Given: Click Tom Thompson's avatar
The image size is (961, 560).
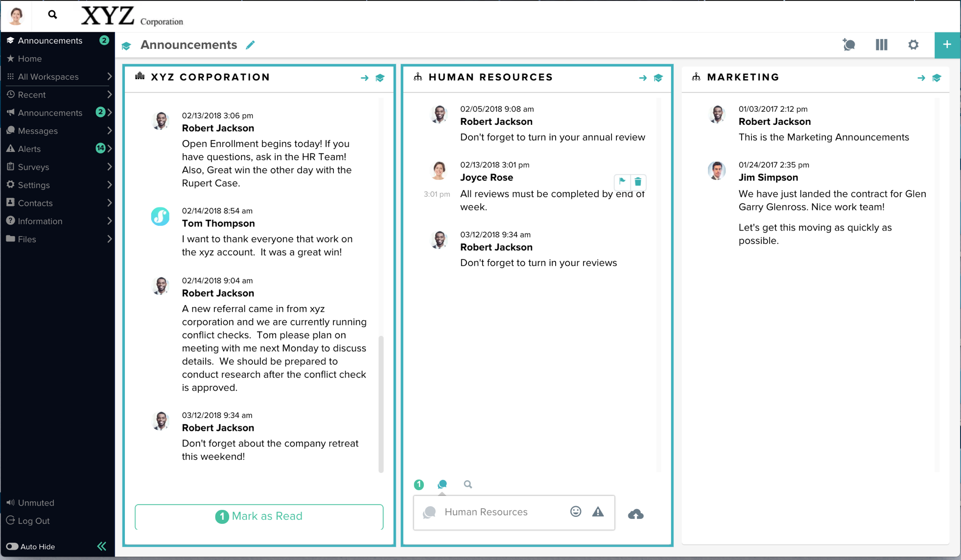Looking at the screenshot, I should (x=160, y=216).
